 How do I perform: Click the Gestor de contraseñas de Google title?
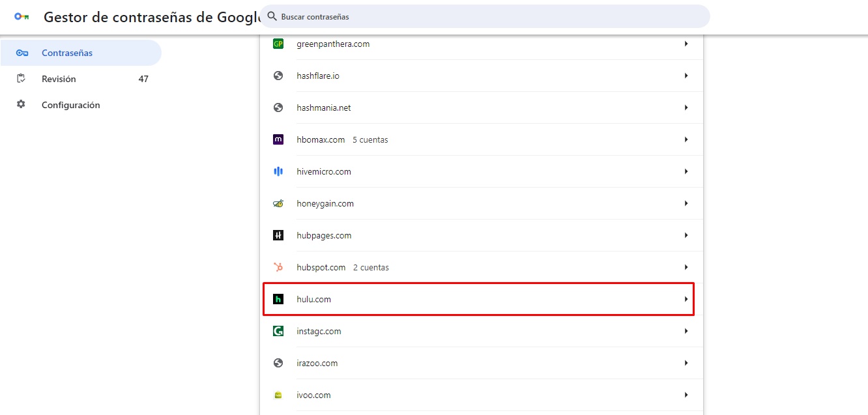152,17
